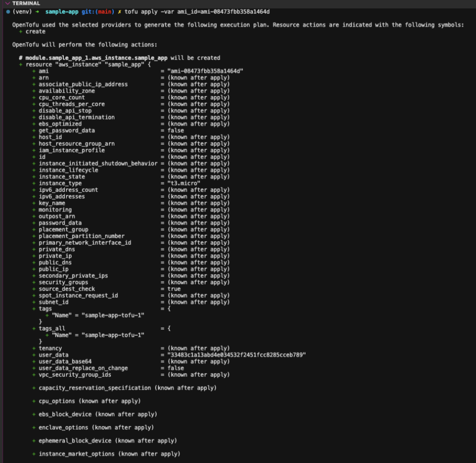The image size is (476, 463).
Task: Click the green plus beside 'create' legend
Action: pos(20,31)
